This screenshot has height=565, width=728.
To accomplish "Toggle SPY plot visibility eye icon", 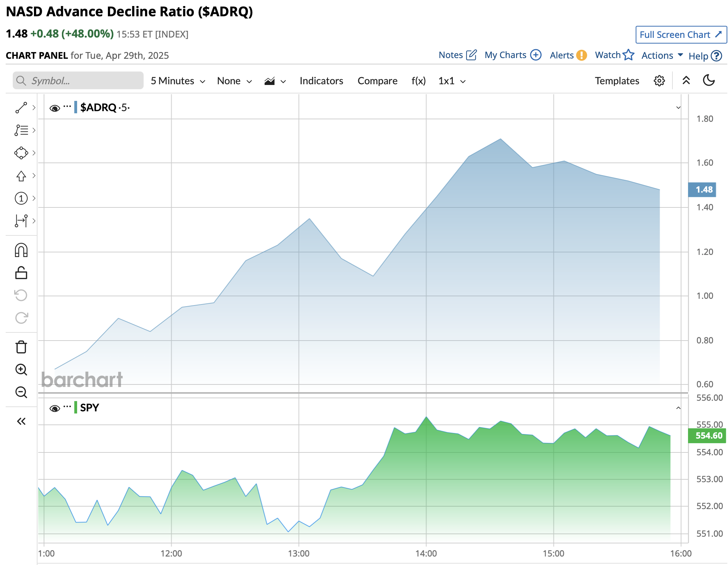I will point(54,409).
